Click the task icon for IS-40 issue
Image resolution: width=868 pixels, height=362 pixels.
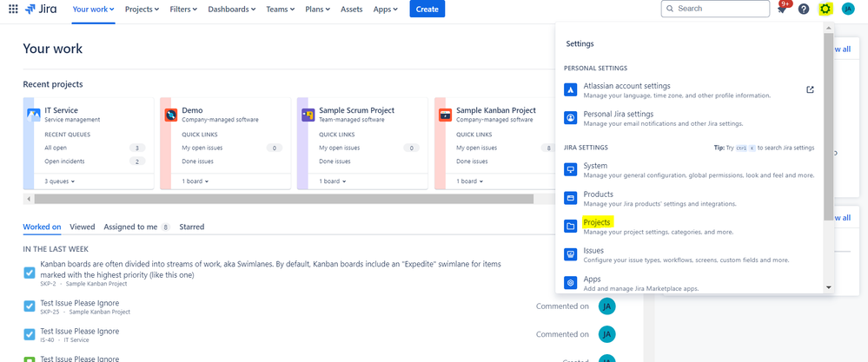click(30, 334)
